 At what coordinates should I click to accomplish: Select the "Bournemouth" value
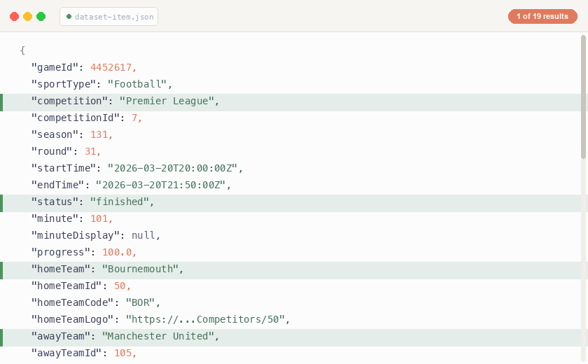[140, 269]
